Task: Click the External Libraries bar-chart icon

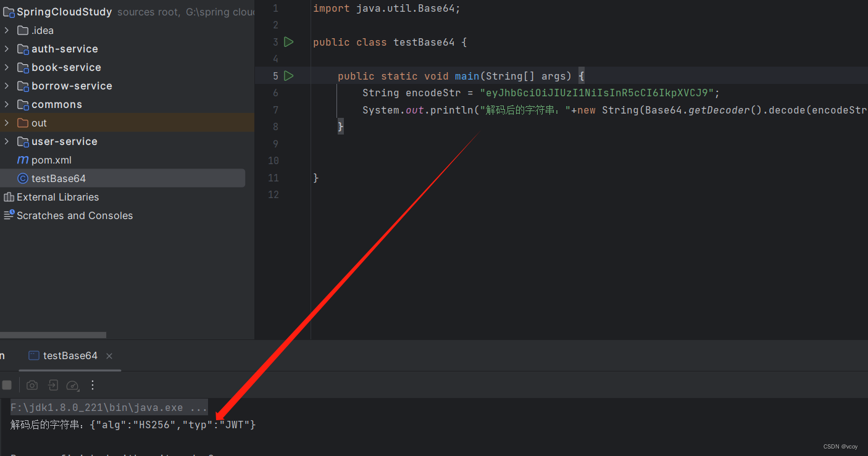Action: pos(9,197)
